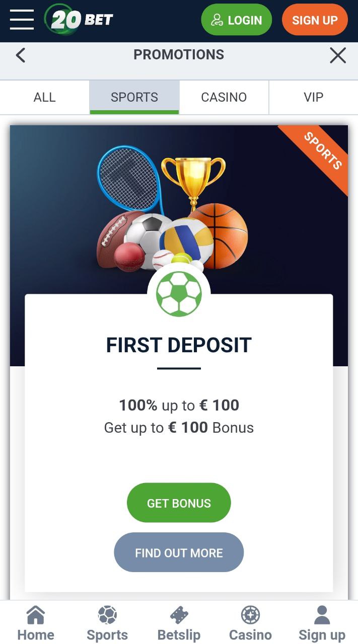
Task: Switch to the CASINO tab
Action: 224,97
